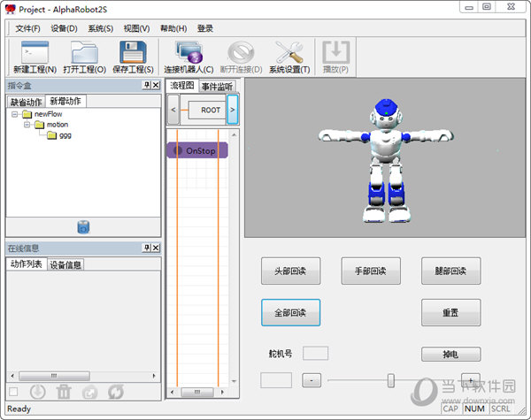Click the servo angle slider handle
This screenshot has height=420, width=531.
(x=391, y=380)
